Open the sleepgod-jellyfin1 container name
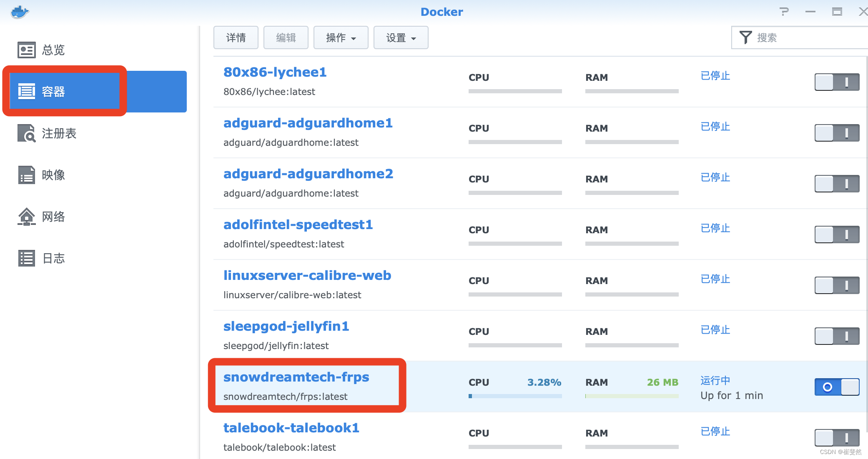This screenshot has width=868, height=459. coord(286,326)
